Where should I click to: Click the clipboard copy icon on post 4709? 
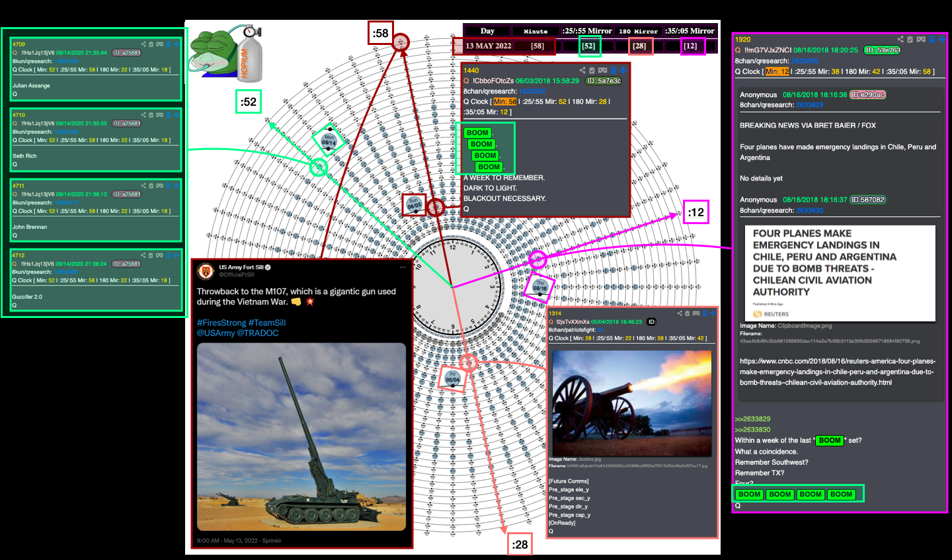click(151, 44)
